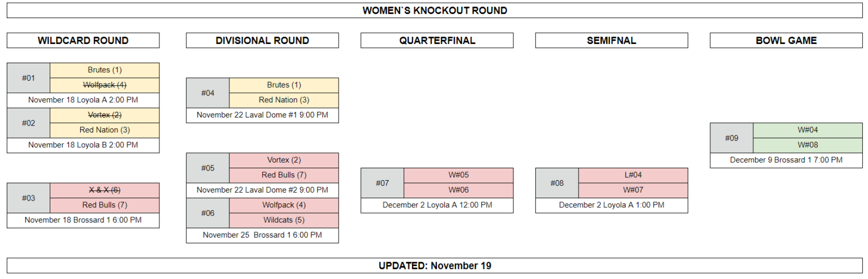Viewport: 868px width, 279px height.
Task: Select the X & X (6) cell
Action: point(105,190)
